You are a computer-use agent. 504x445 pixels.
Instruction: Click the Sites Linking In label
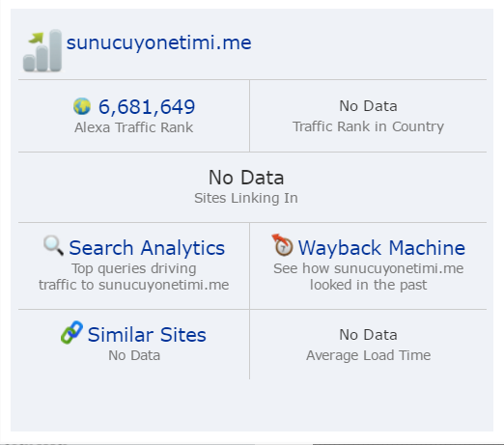click(x=246, y=198)
